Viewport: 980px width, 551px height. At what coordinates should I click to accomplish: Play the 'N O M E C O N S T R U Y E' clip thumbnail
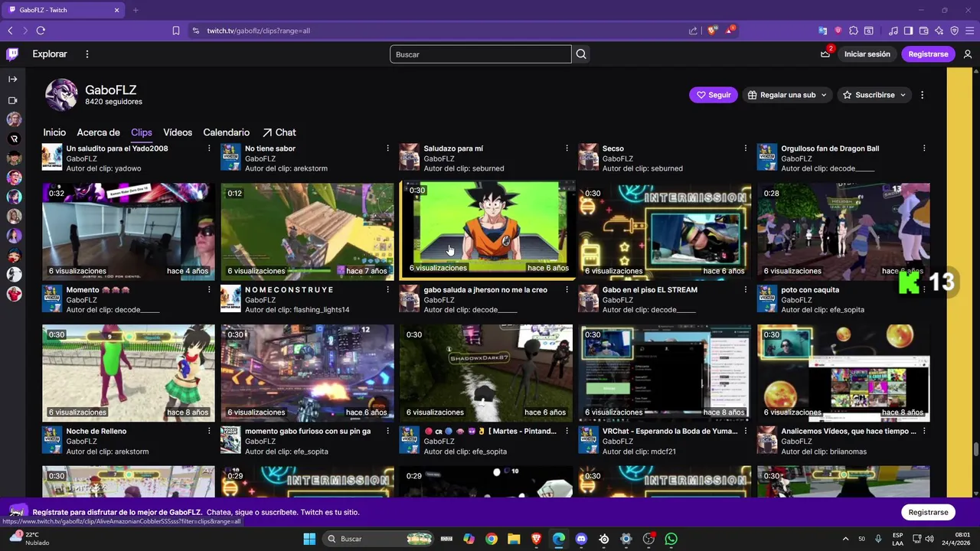pyautogui.click(x=307, y=231)
